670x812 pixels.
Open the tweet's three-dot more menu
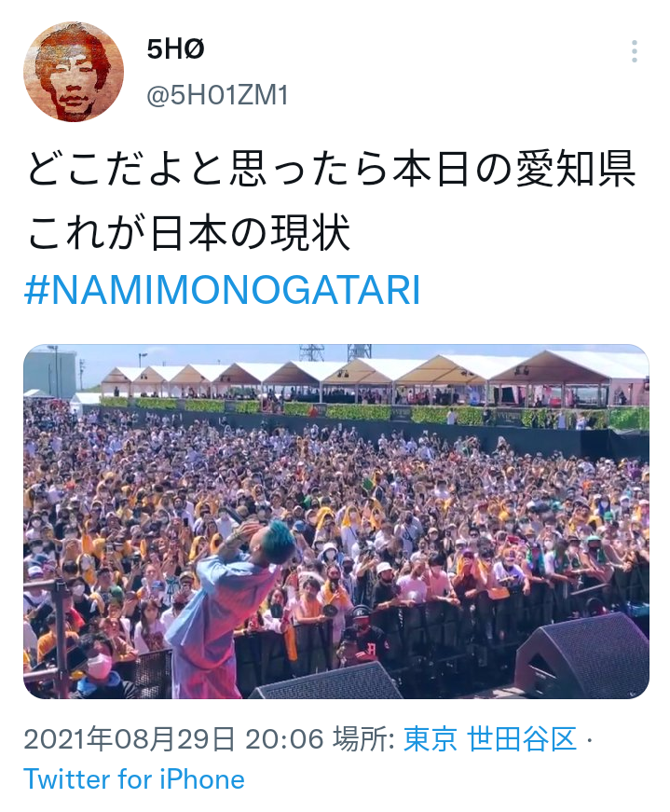tap(635, 51)
